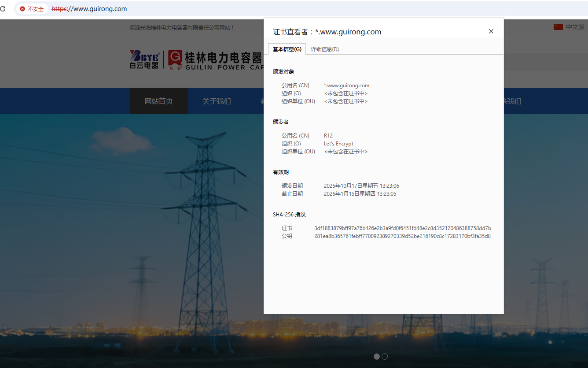Open the 关于我们 navigation item

coord(217,101)
